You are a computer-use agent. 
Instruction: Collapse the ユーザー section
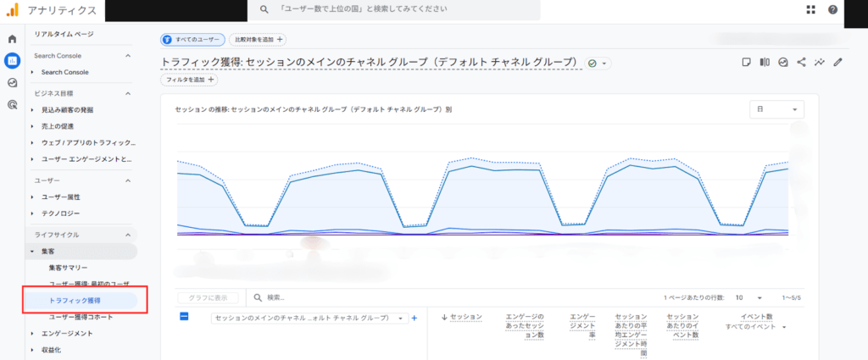(x=83, y=180)
